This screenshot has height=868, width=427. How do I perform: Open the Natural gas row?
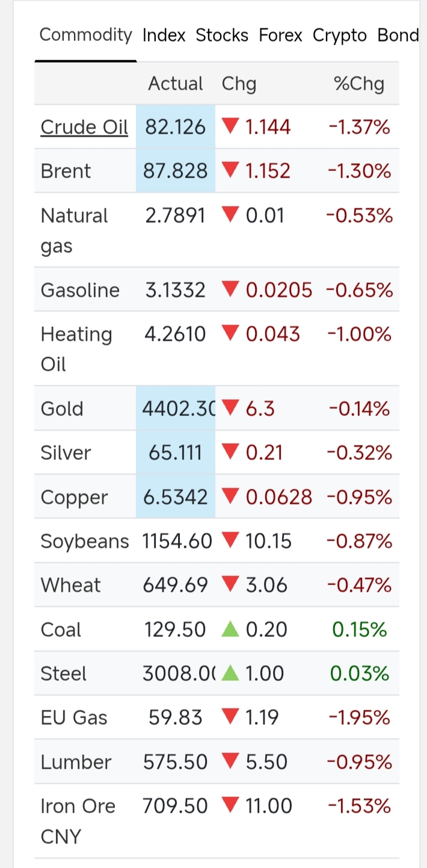217,230
